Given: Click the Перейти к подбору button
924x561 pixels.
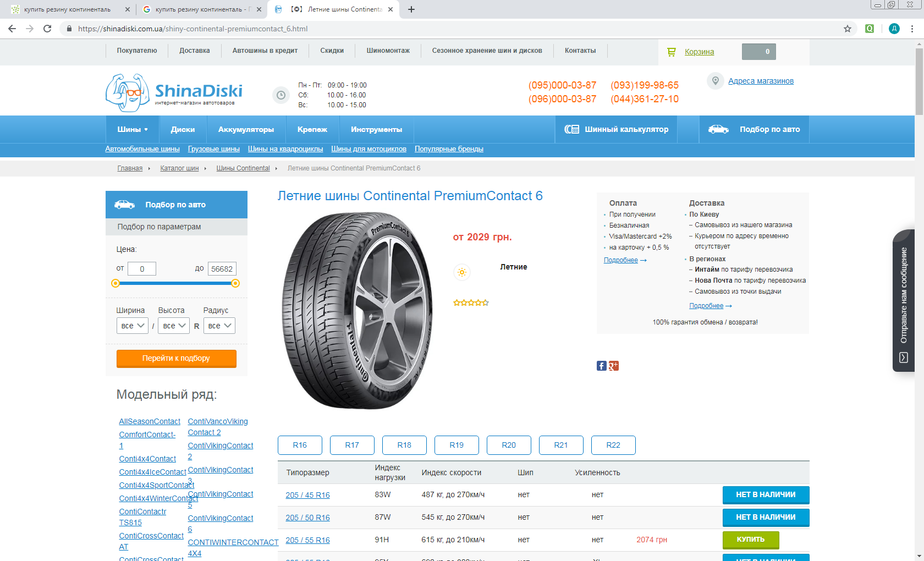Looking at the screenshot, I should [x=177, y=358].
